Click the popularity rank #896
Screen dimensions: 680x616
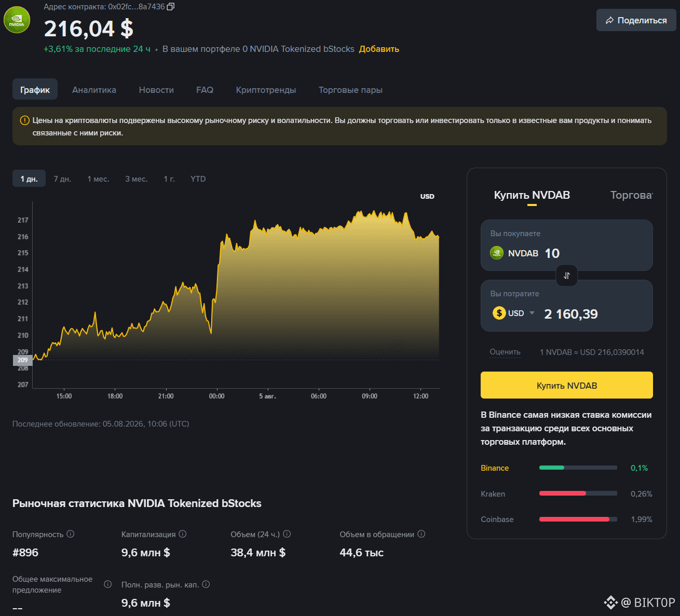[x=25, y=553]
